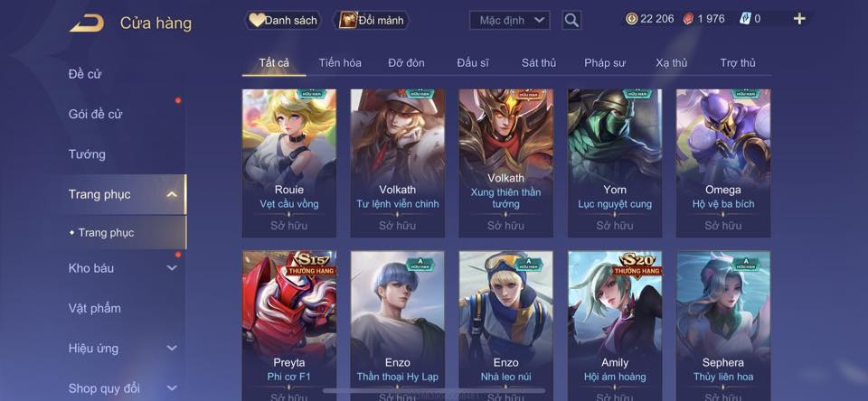Collapse the Trang phục sidebar section

click(172, 194)
